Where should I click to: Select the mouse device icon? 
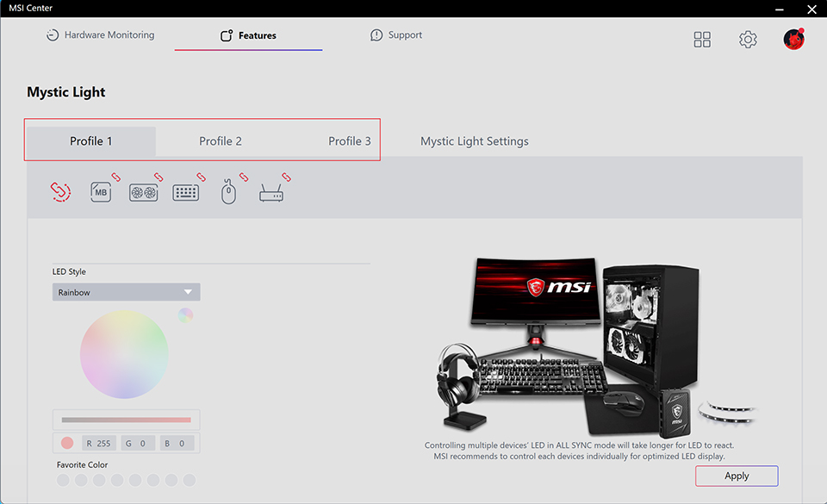(228, 192)
